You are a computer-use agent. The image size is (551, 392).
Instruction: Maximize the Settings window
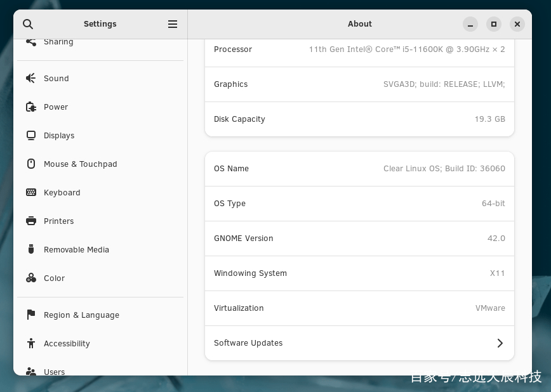pyautogui.click(x=494, y=24)
